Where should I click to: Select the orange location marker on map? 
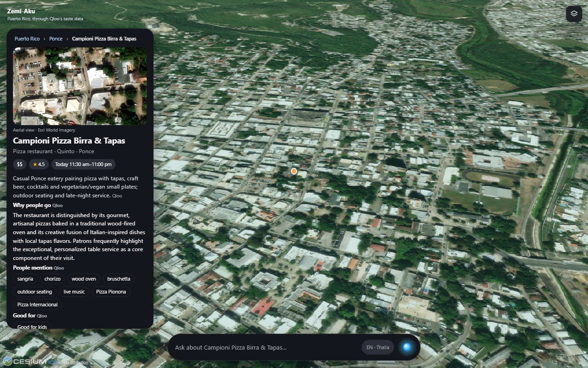coord(294,171)
